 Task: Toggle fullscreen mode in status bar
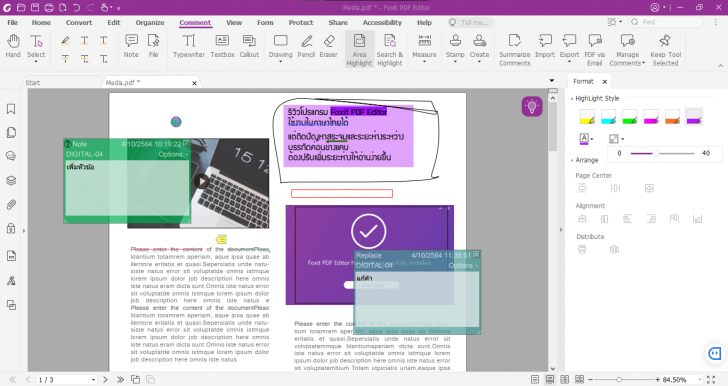711,379
